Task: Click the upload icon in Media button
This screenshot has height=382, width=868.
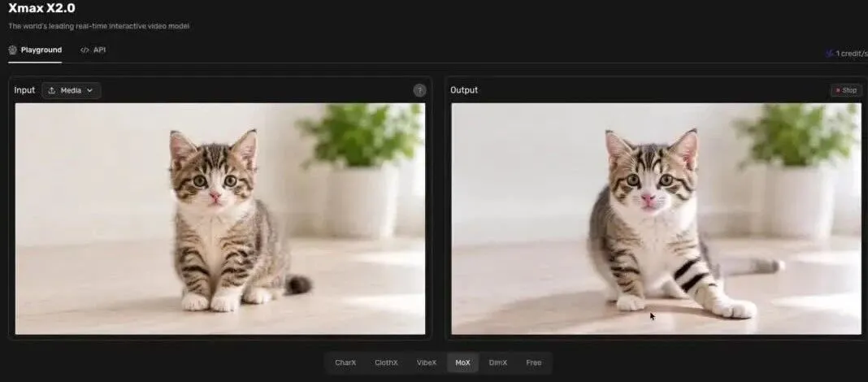Action: click(x=51, y=90)
